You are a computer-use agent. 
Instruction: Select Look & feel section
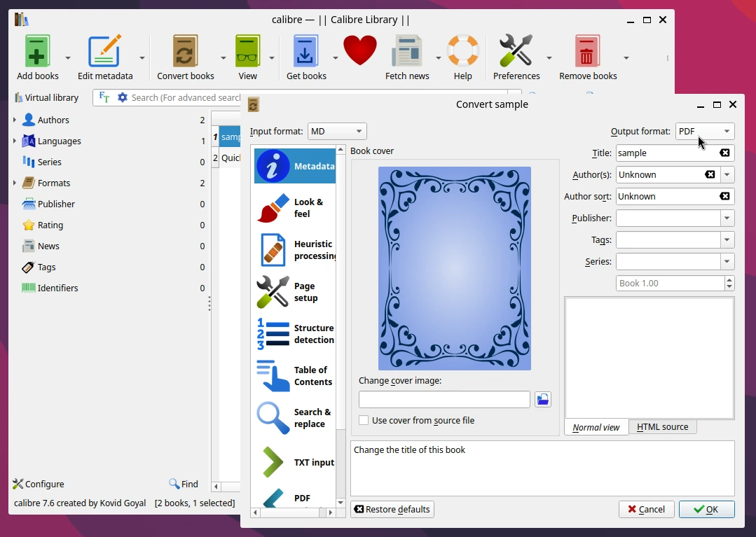click(294, 208)
